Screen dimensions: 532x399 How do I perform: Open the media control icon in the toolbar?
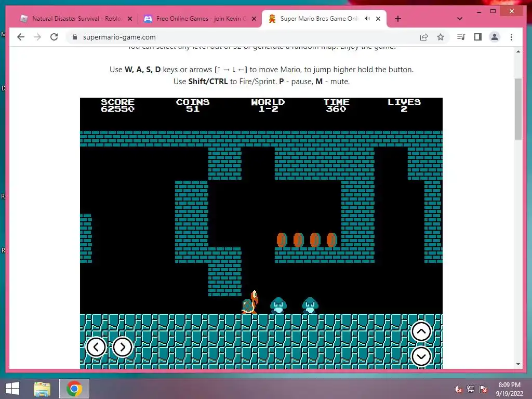461,37
